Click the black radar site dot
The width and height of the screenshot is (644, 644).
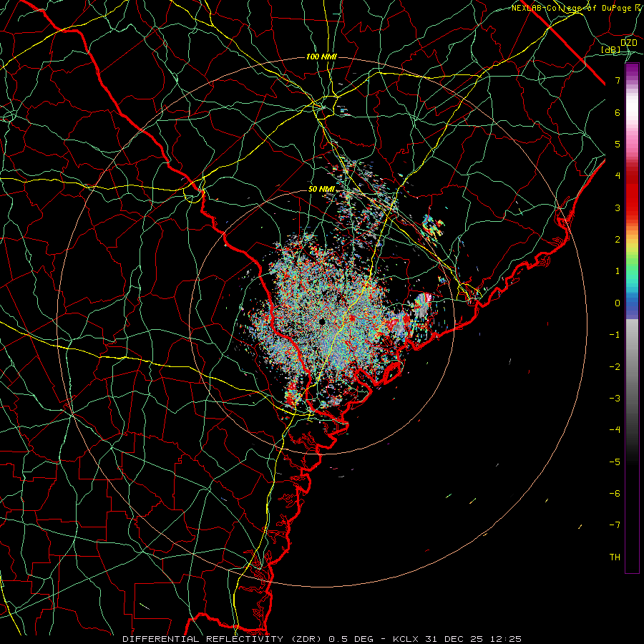click(322, 321)
